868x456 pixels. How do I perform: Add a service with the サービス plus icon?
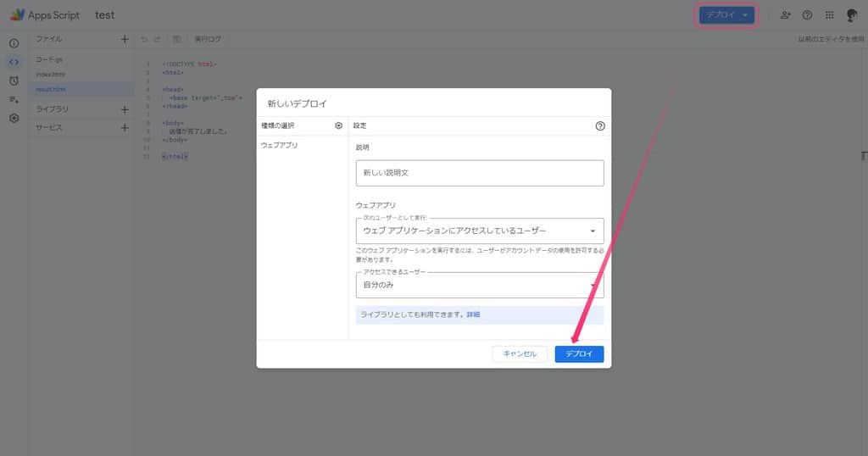pyautogui.click(x=125, y=128)
